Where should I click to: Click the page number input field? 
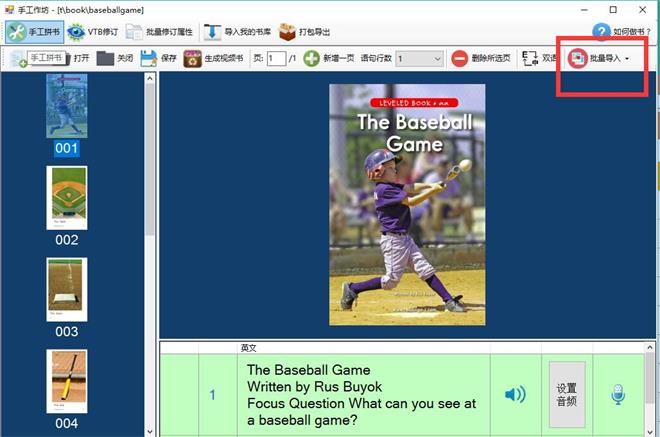click(277, 59)
